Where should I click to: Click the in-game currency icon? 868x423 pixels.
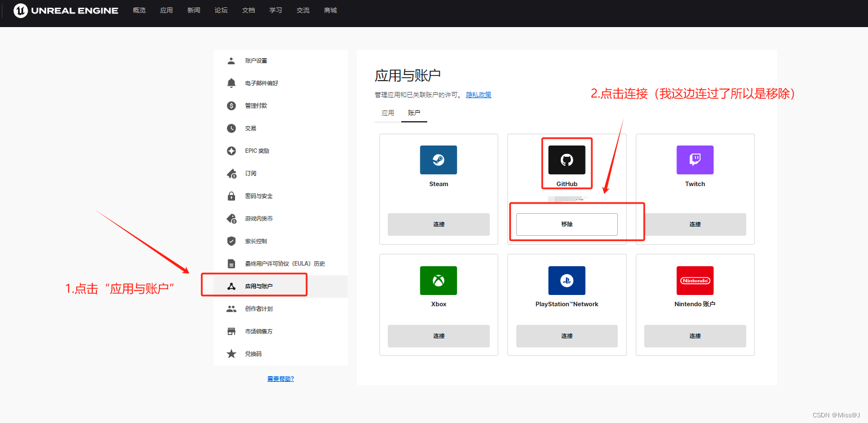[x=231, y=218]
